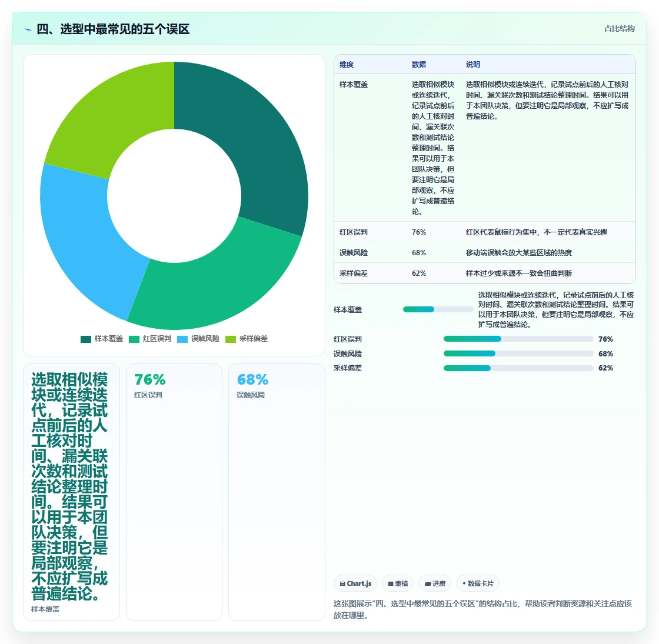Click the section title 四、选型中最常见的五个误区
This screenshot has width=659, height=644.
point(113,29)
